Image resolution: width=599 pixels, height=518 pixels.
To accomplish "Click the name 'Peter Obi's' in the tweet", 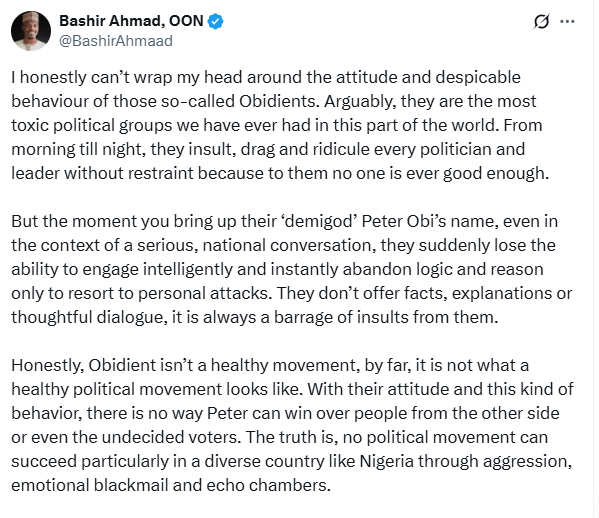I will [x=404, y=221].
